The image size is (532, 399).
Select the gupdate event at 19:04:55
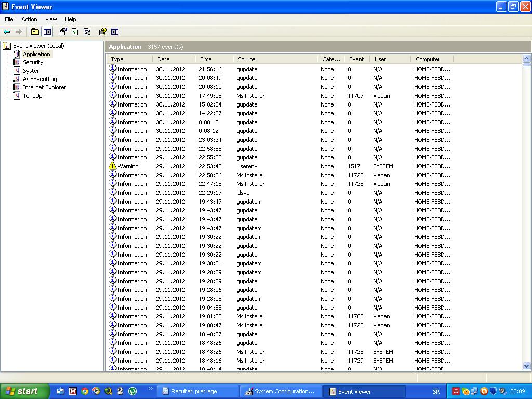(x=280, y=308)
